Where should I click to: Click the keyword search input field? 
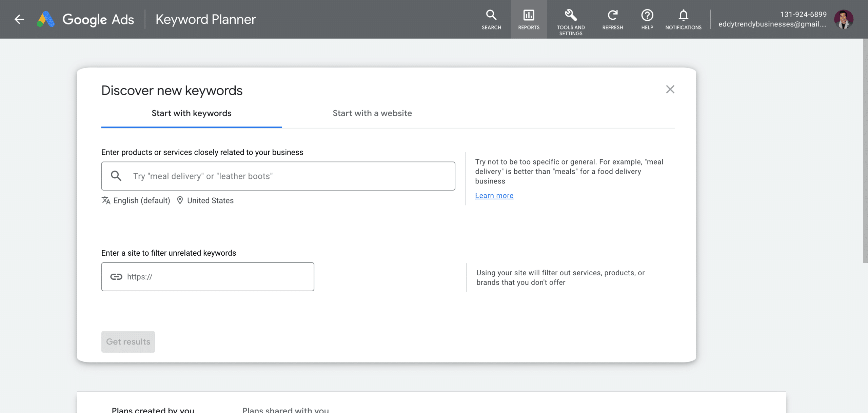278,176
